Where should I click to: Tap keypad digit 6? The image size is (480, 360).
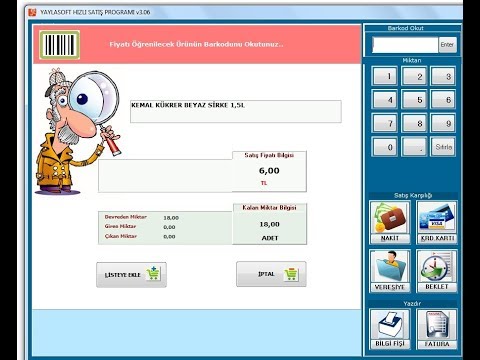pos(443,100)
